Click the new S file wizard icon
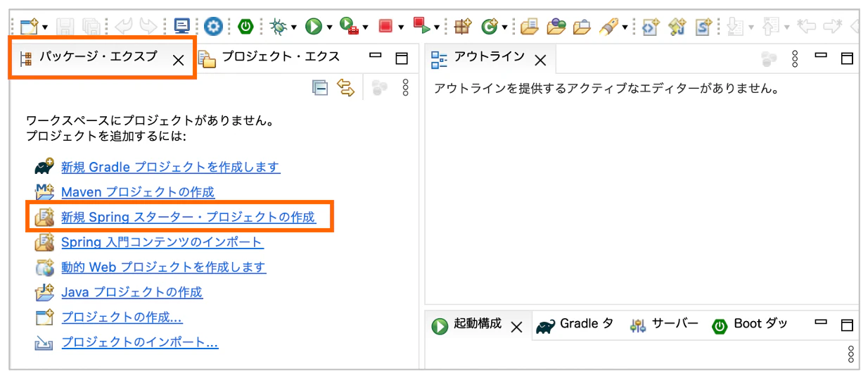The image size is (868, 376). pyautogui.click(x=703, y=27)
